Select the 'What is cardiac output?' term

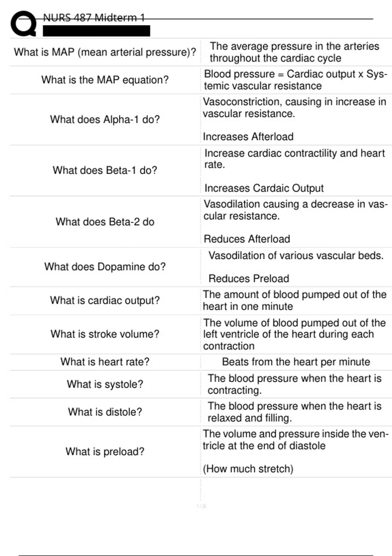click(x=105, y=301)
